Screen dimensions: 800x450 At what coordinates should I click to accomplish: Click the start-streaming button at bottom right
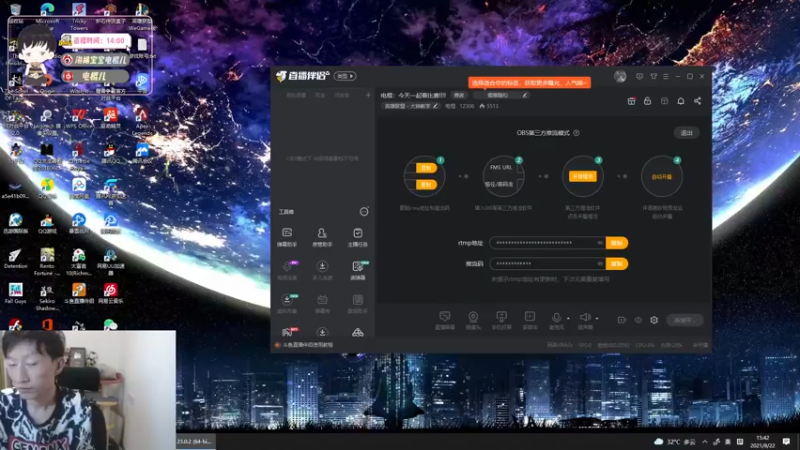pos(685,320)
